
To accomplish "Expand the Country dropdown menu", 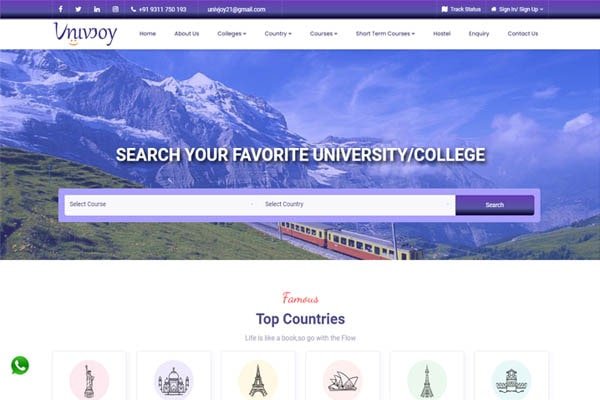I will pyautogui.click(x=278, y=34).
